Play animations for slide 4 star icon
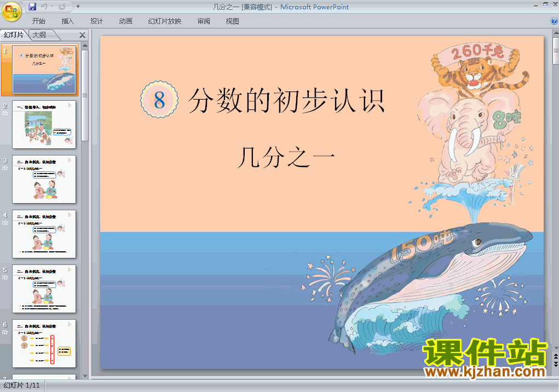The height and width of the screenshot is (392, 559). click(x=5, y=223)
